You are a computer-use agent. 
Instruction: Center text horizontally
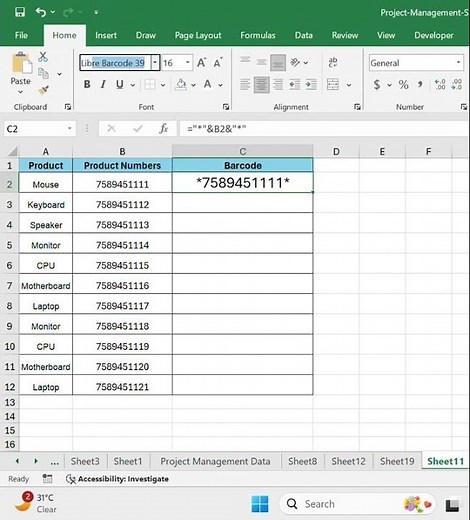coord(262,85)
